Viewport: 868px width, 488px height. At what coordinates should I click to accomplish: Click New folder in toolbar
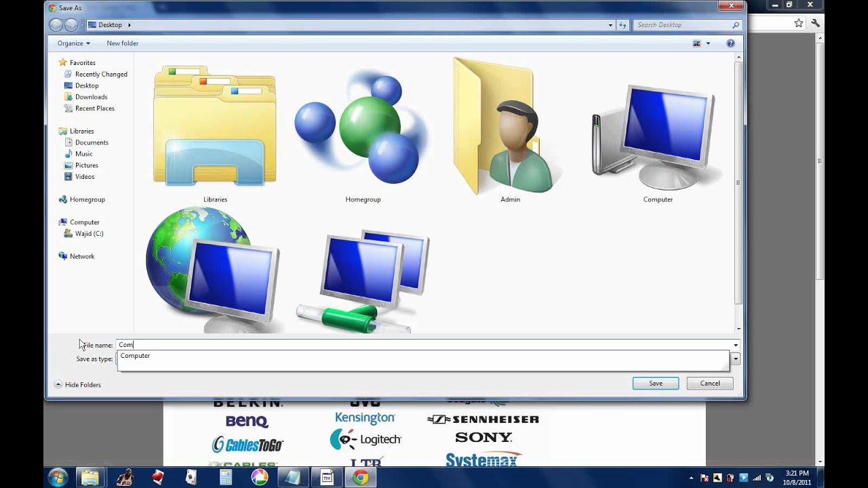click(x=122, y=43)
